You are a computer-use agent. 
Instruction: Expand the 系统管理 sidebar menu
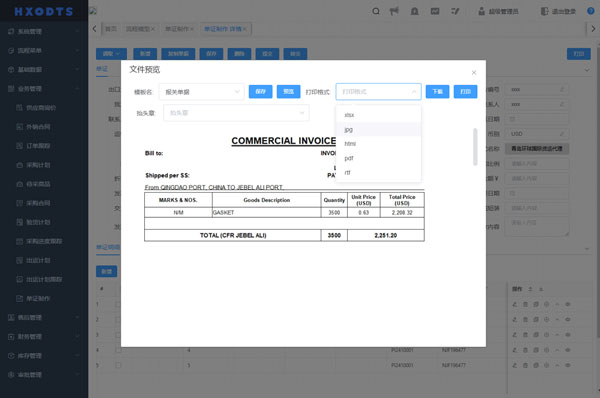44,31
